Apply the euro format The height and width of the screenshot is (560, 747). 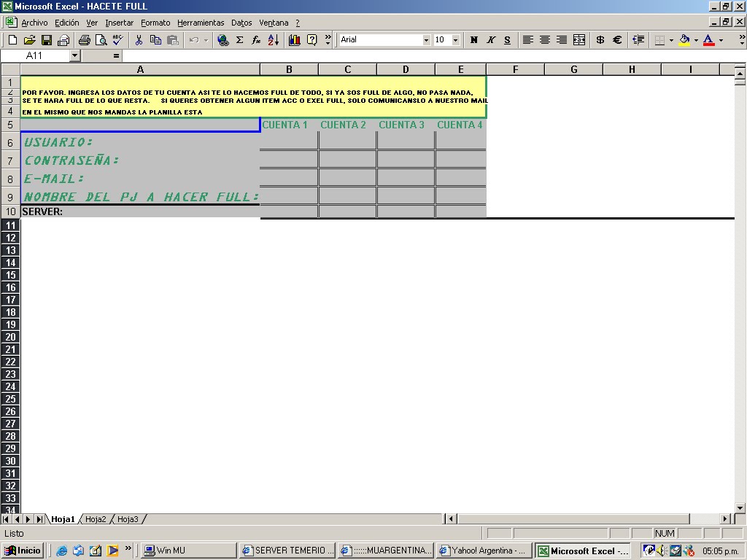coord(617,40)
